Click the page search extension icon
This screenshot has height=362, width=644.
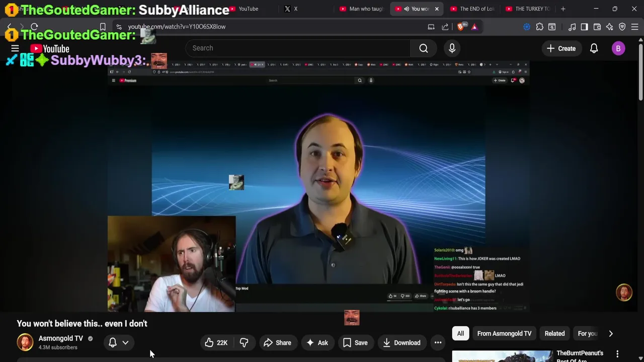pos(552,27)
